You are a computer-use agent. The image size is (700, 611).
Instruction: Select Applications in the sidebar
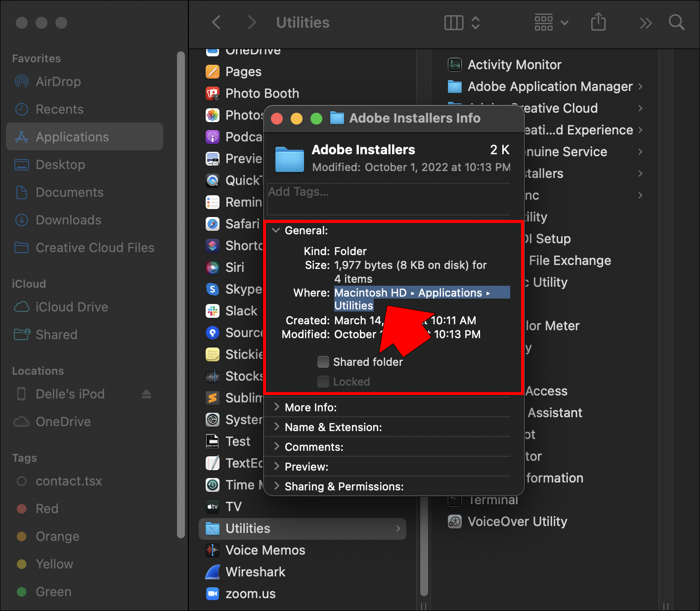point(72,137)
